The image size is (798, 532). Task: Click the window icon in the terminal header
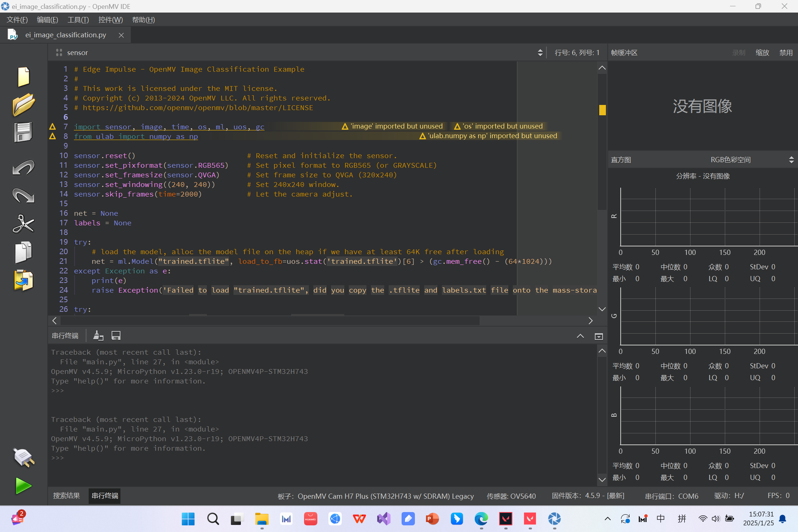pos(599,336)
